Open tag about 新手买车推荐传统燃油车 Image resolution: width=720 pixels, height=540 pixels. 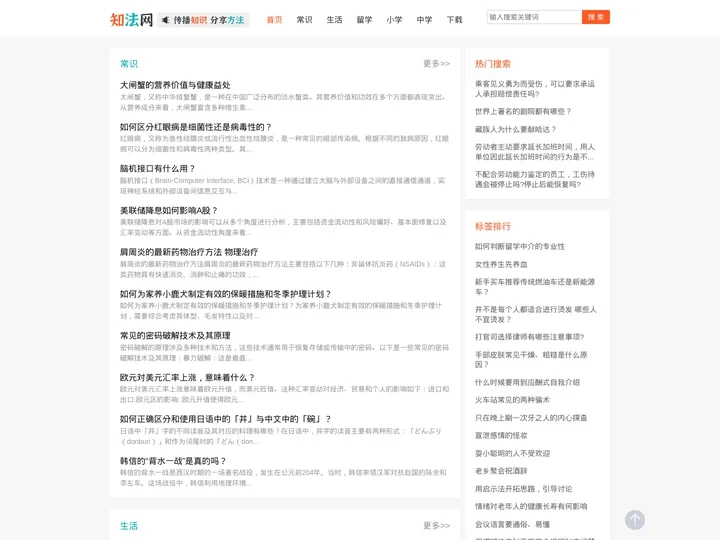click(534, 287)
